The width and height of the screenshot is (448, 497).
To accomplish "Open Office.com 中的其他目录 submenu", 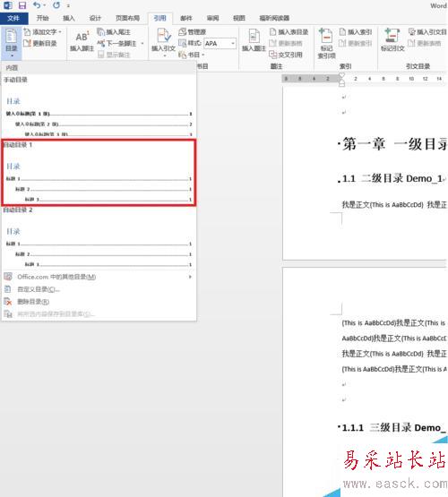I will point(99,277).
